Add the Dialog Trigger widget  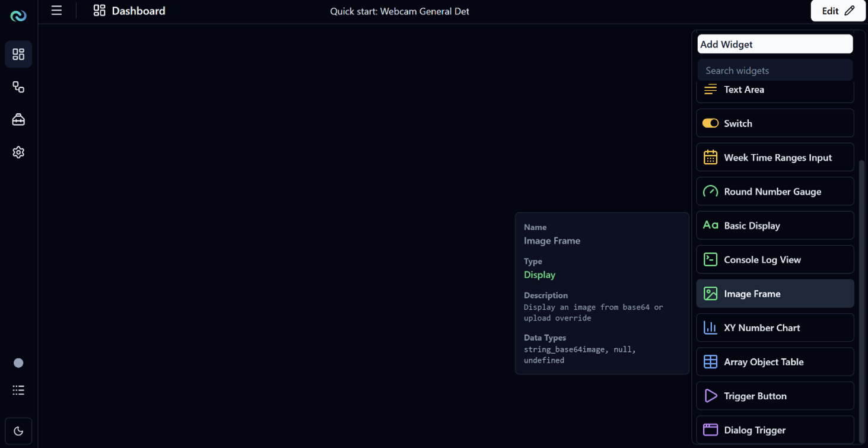[775, 430]
